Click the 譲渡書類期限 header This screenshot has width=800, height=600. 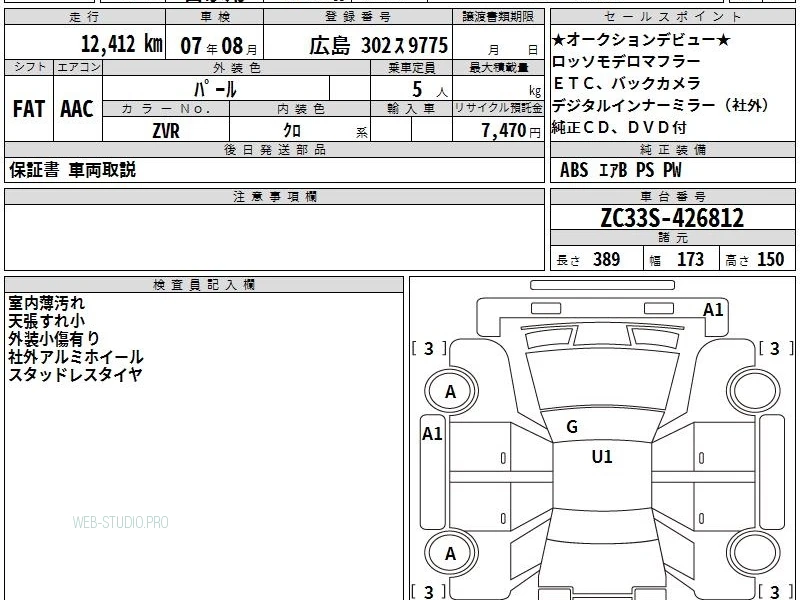pos(498,17)
